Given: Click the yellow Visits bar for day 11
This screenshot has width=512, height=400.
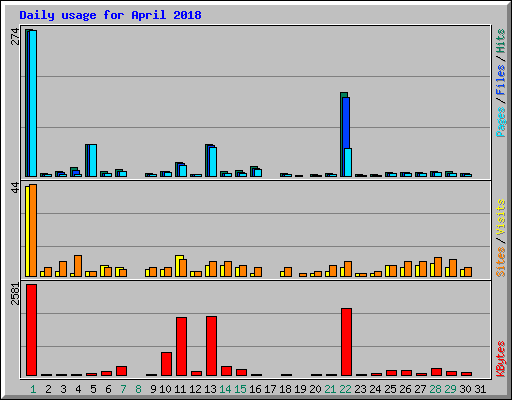Looking at the screenshot, I should pos(178,266).
